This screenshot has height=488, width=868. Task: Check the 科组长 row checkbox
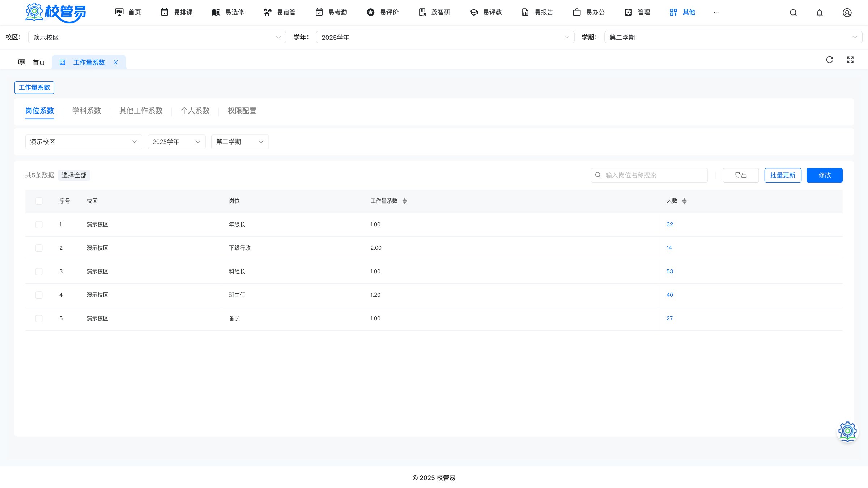click(x=39, y=271)
